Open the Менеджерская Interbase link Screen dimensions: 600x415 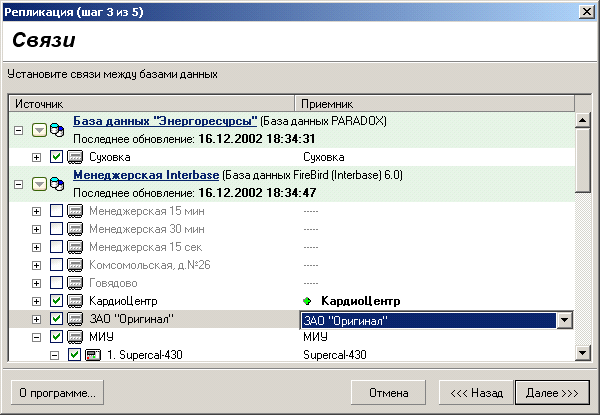[146, 175]
